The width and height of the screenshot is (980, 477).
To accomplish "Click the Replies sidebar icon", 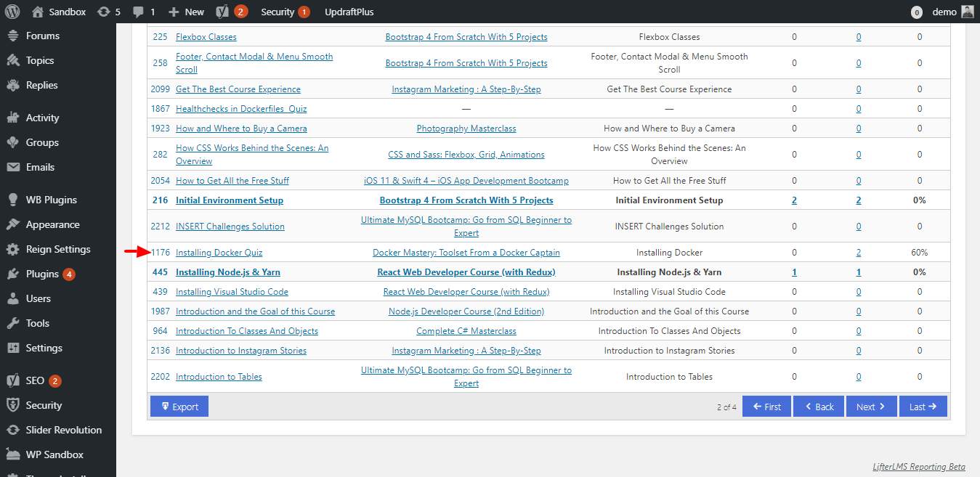I will coord(12,85).
